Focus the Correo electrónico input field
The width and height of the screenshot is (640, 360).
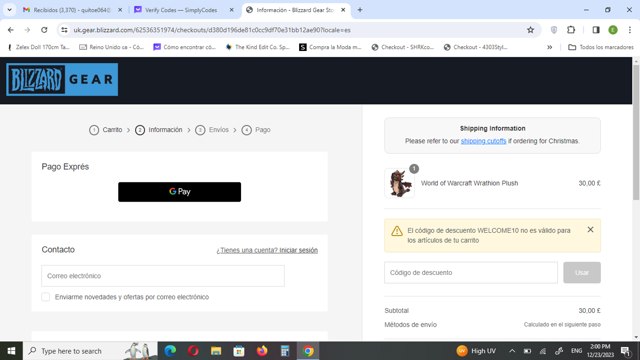tap(163, 276)
